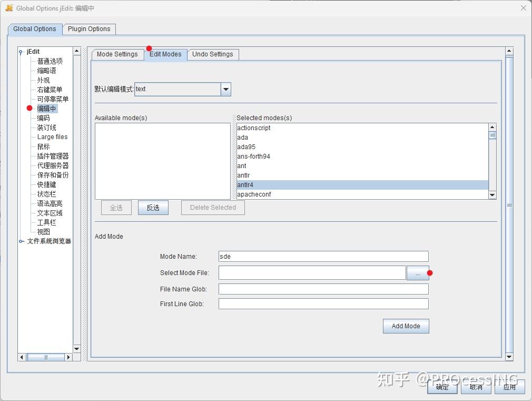Image resolution: width=532 pixels, height=401 pixels.
Task: Apply changes with the 应用 button
Action: coord(509,386)
